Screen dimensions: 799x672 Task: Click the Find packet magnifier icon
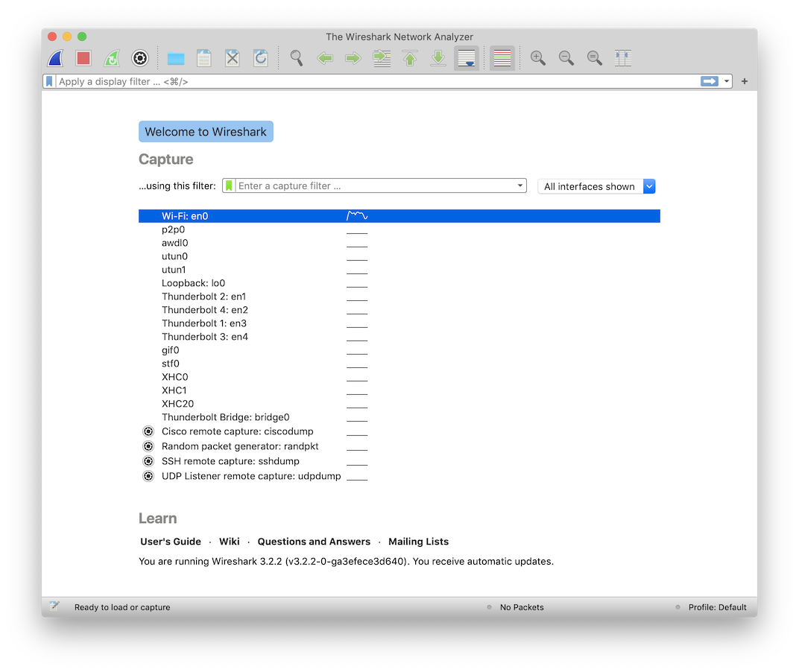pyautogui.click(x=297, y=58)
